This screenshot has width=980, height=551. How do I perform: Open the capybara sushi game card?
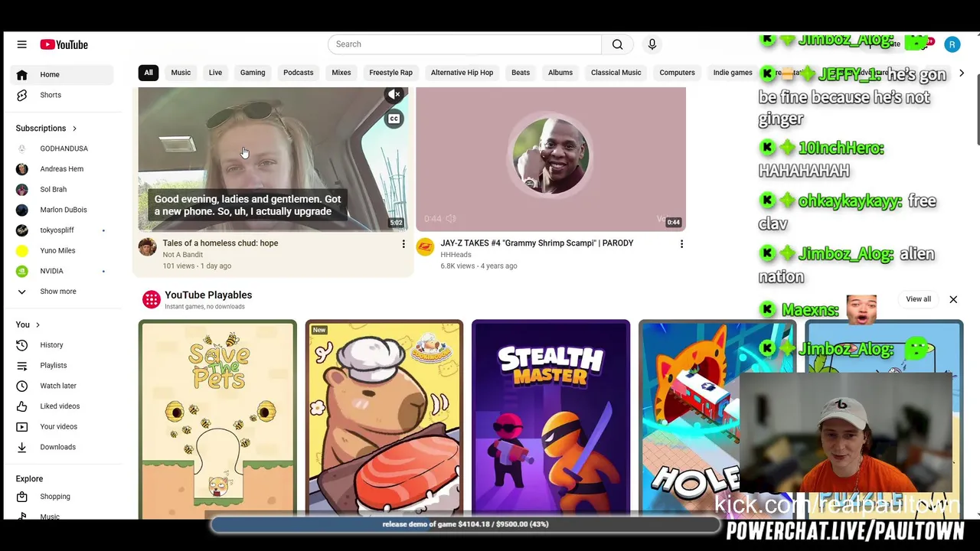click(384, 419)
